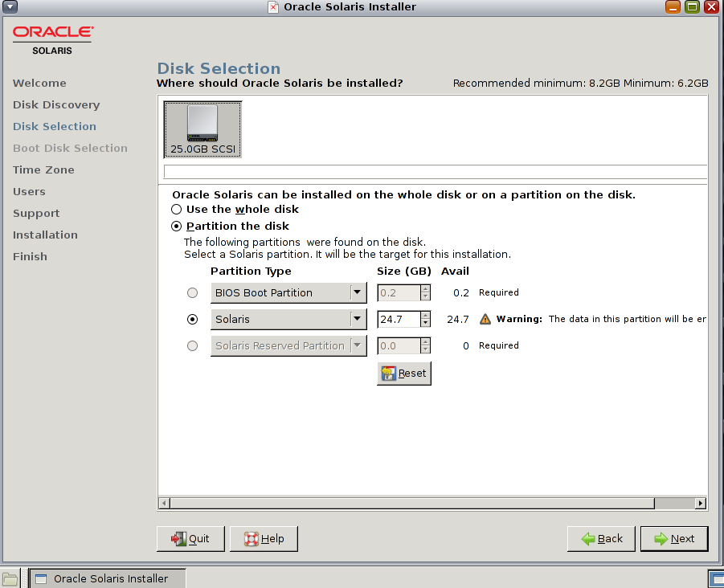Image resolution: width=724 pixels, height=588 pixels.
Task: Decrease Solaris Reserved Partition size down arrow
Action: click(425, 350)
